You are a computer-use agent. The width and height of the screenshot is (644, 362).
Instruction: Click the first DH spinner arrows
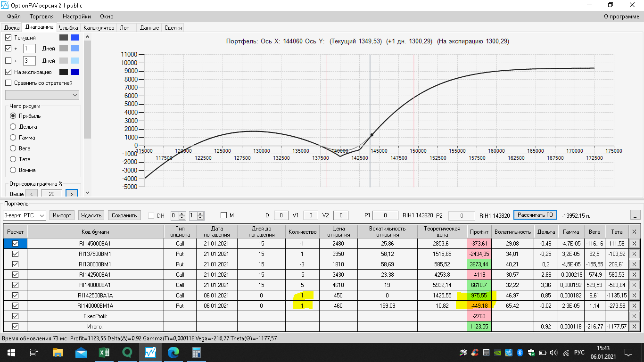(x=183, y=215)
